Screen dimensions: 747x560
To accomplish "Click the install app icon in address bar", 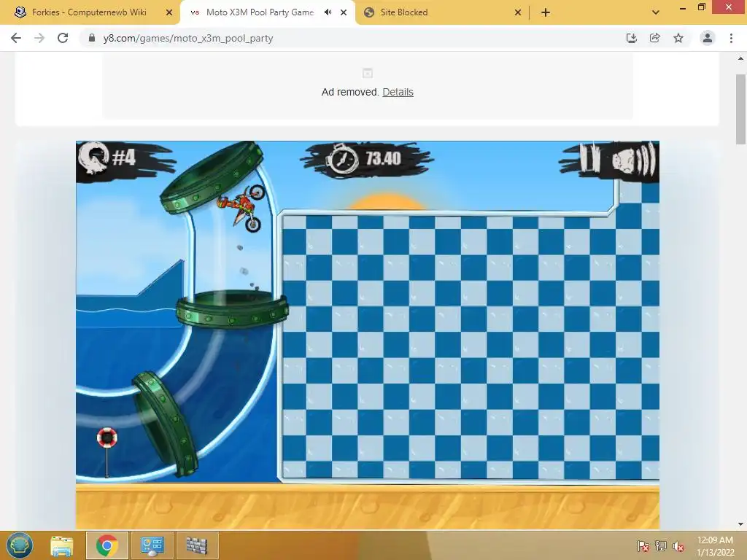I will (631, 38).
